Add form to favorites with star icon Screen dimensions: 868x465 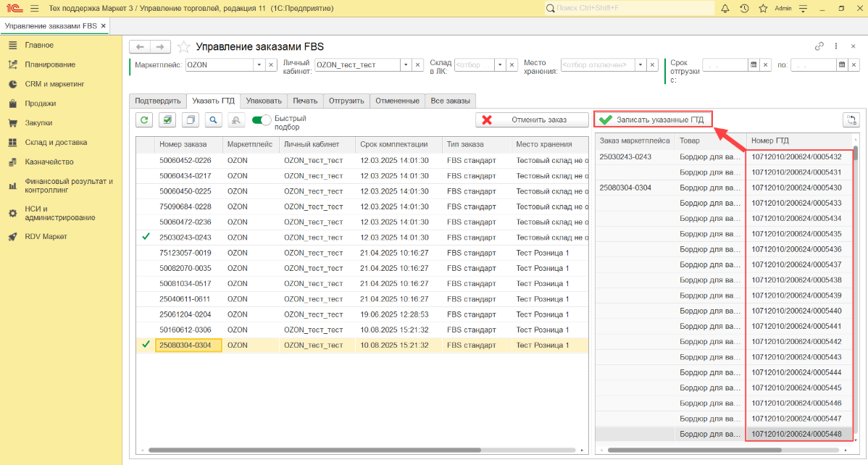(x=184, y=46)
